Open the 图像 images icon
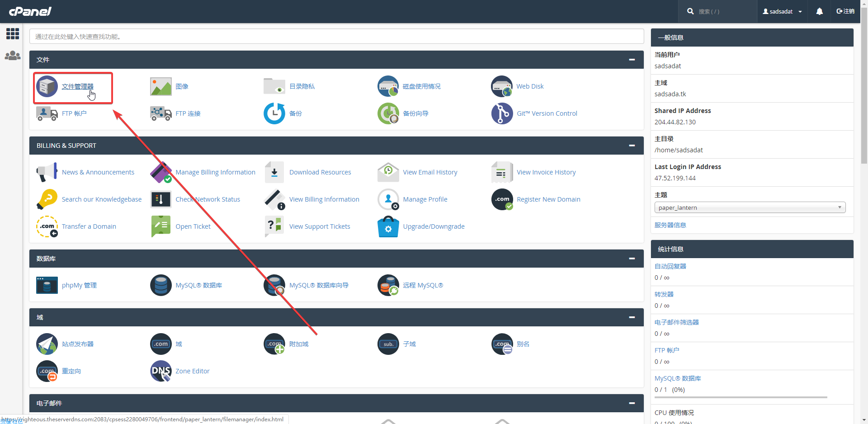 tap(161, 86)
